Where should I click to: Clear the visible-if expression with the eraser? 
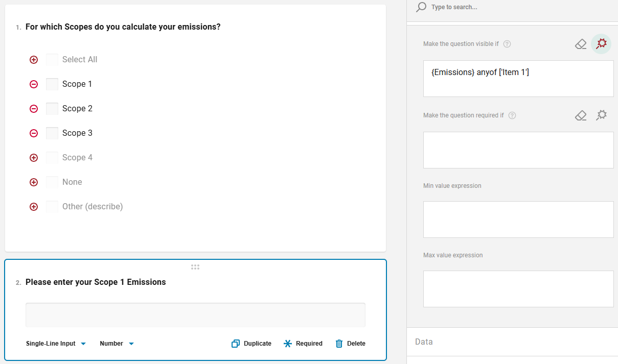pos(581,44)
